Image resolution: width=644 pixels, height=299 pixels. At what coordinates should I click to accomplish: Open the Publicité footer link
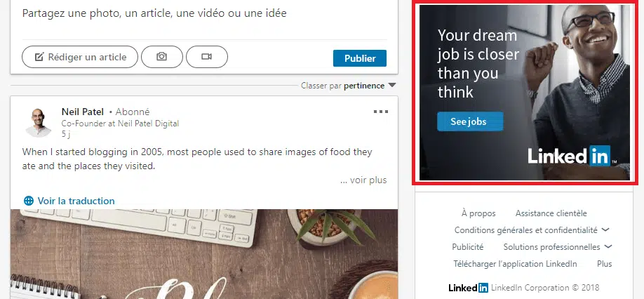pyautogui.click(x=468, y=247)
